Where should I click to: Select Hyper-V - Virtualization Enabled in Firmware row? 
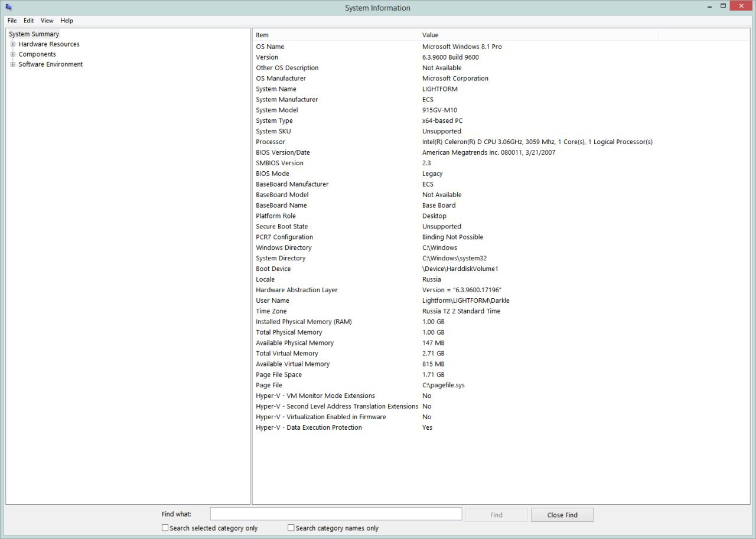pos(321,418)
